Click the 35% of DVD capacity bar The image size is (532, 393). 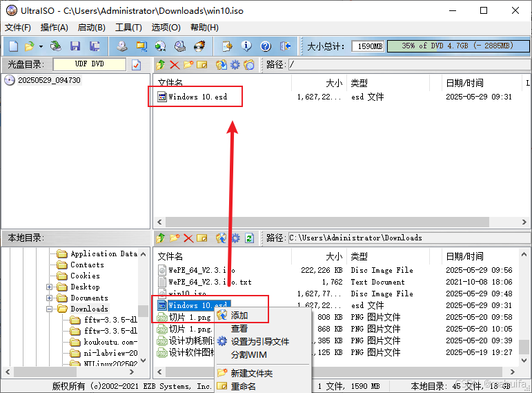point(458,46)
